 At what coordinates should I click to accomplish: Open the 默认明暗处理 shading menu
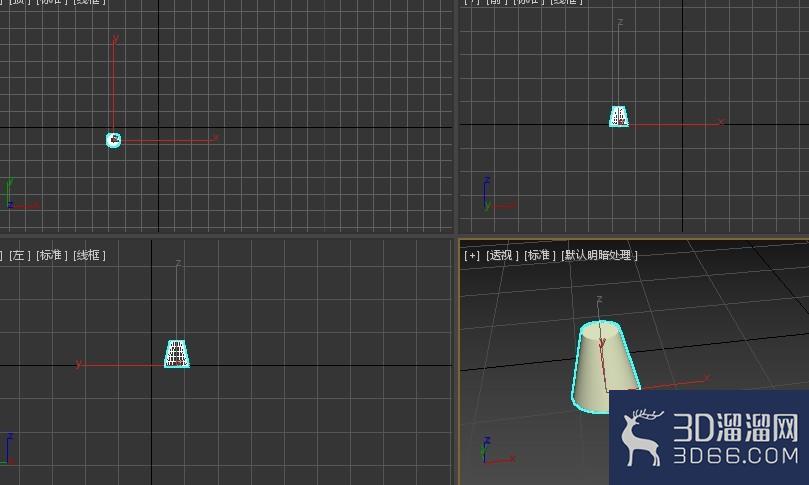599,255
